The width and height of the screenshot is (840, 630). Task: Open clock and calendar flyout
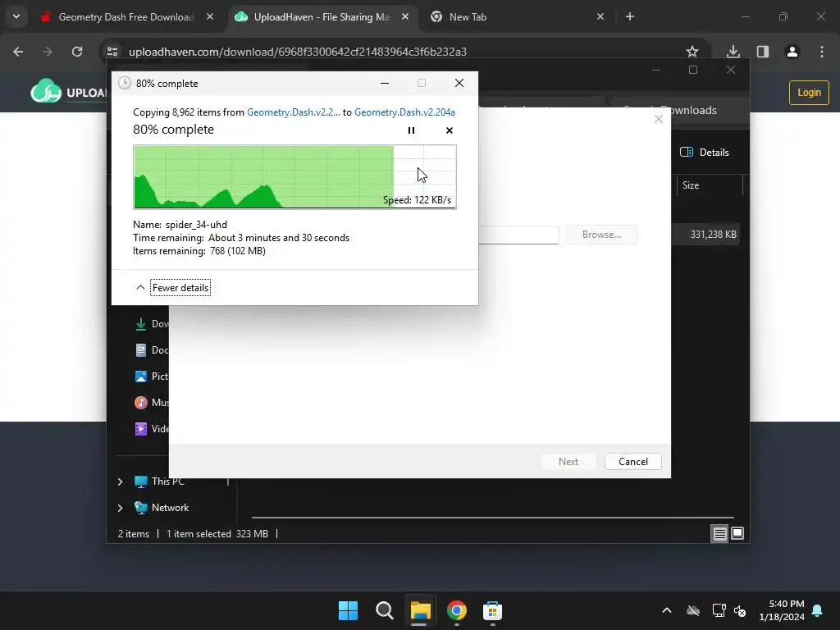coord(782,610)
